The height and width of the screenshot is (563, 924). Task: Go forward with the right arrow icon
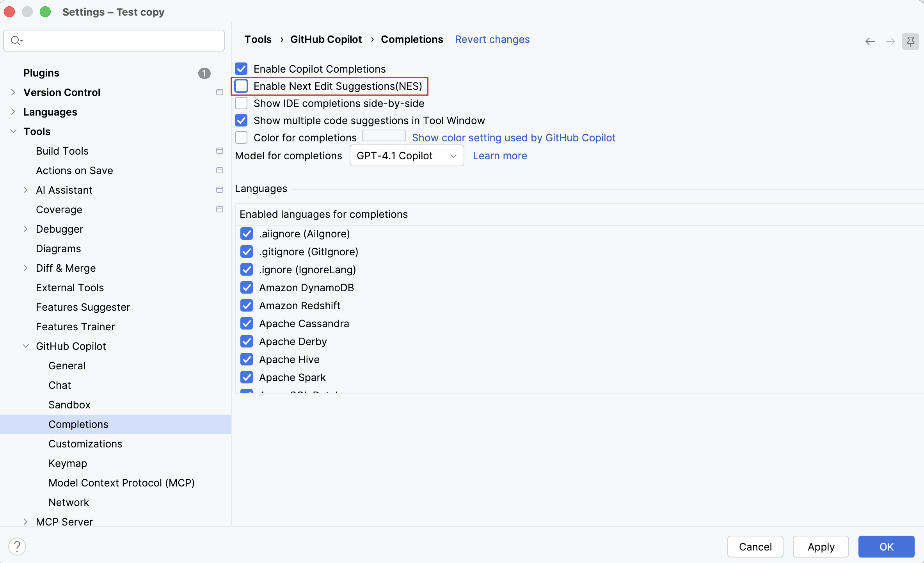tap(890, 41)
